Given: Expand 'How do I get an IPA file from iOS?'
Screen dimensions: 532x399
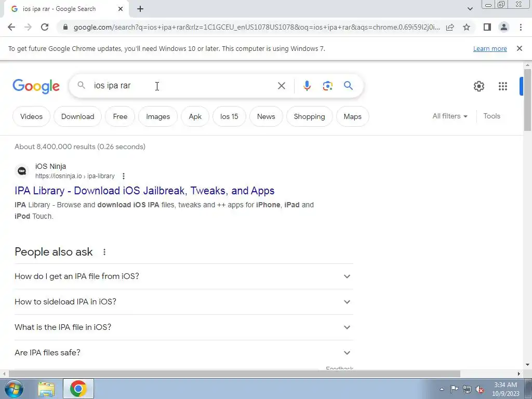Looking at the screenshot, I should point(184,276).
